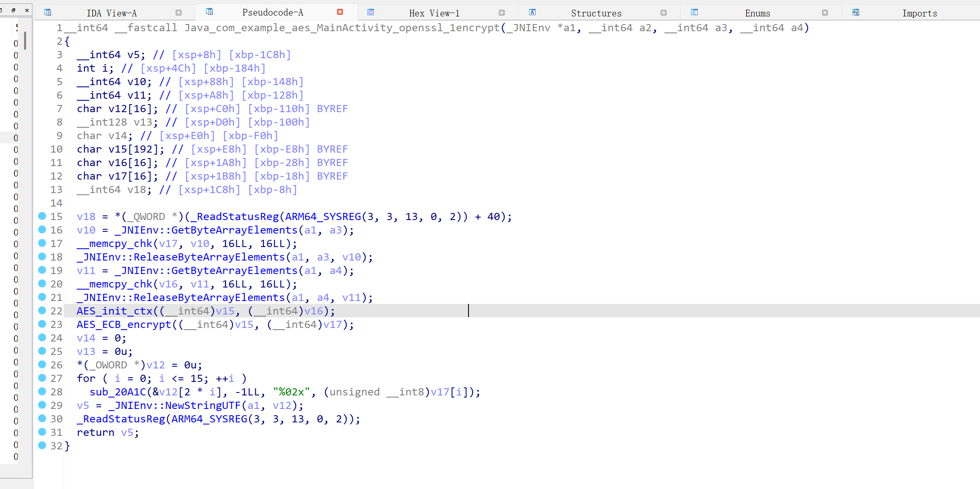Open the Enums tab
The image size is (980, 489).
click(757, 13)
